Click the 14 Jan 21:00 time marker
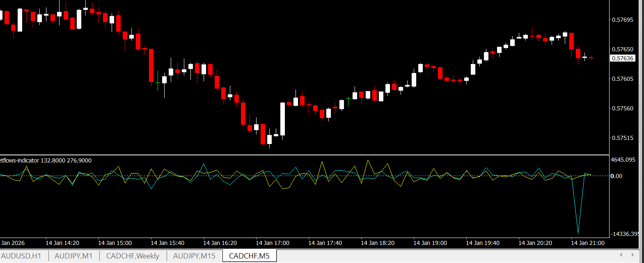644x263 pixels. [588, 243]
